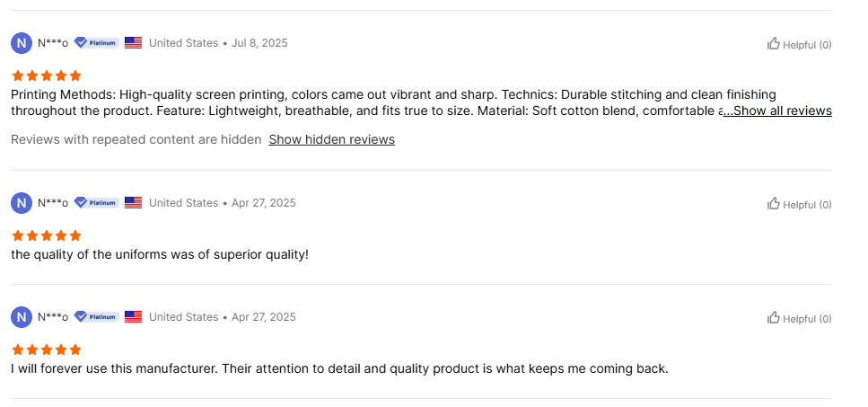This screenshot has height=407, width=868.
Task: Click the N avatar on the manufacturer review
Action: point(21,317)
